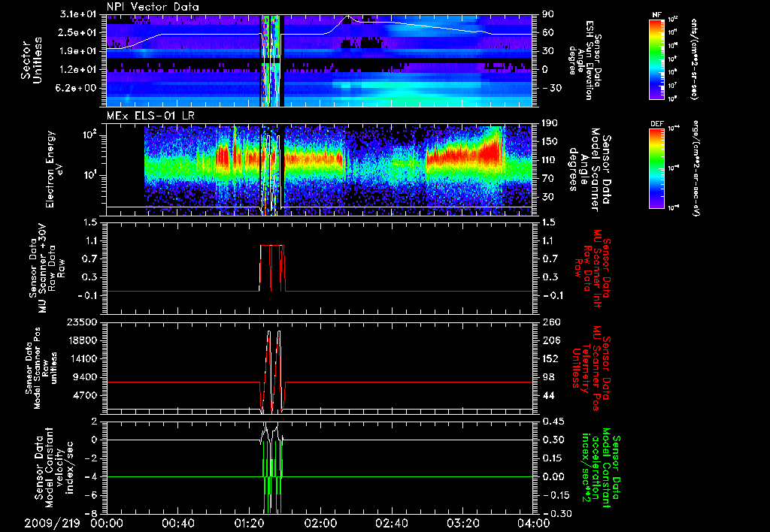Screen dimensions: 770x532
Task: Click the "18800" scanner position tick label
Action: click(81, 340)
